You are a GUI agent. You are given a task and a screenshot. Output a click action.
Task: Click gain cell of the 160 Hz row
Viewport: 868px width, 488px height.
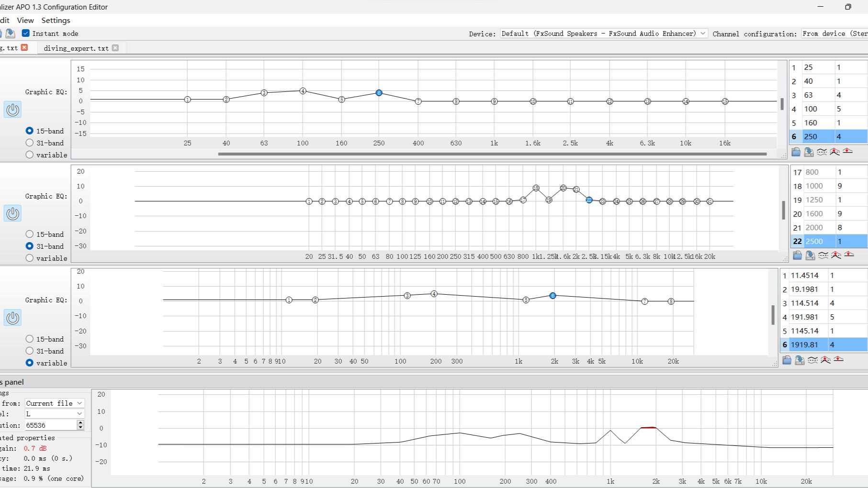point(851,123)
